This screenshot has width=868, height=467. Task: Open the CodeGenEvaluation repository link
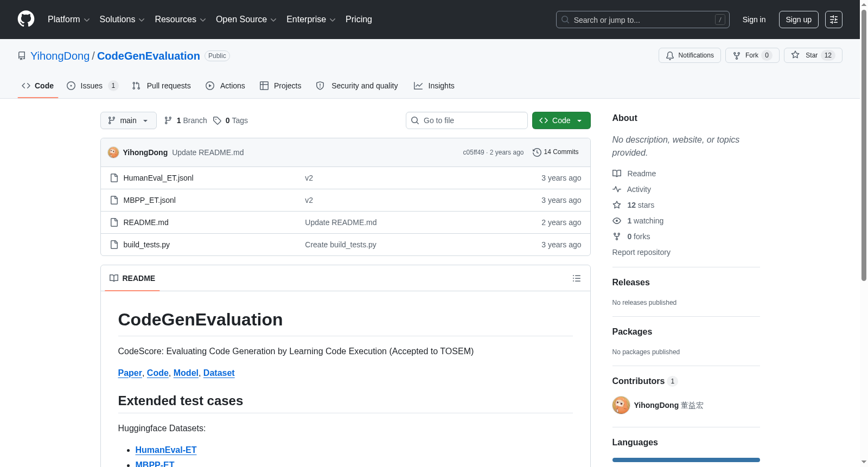(149, 56)
